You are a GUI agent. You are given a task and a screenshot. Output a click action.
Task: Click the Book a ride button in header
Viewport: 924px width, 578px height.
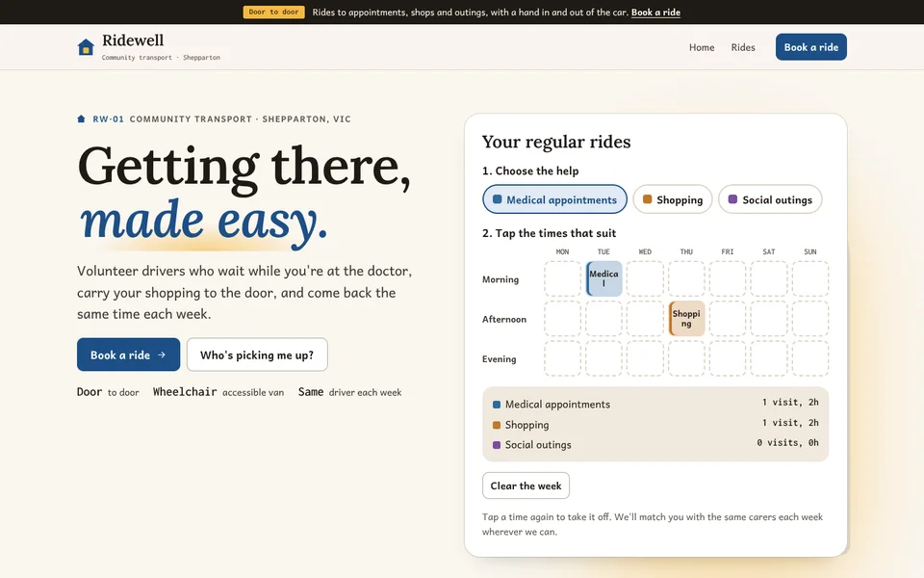pyautogui.click(x=810, y=47)
